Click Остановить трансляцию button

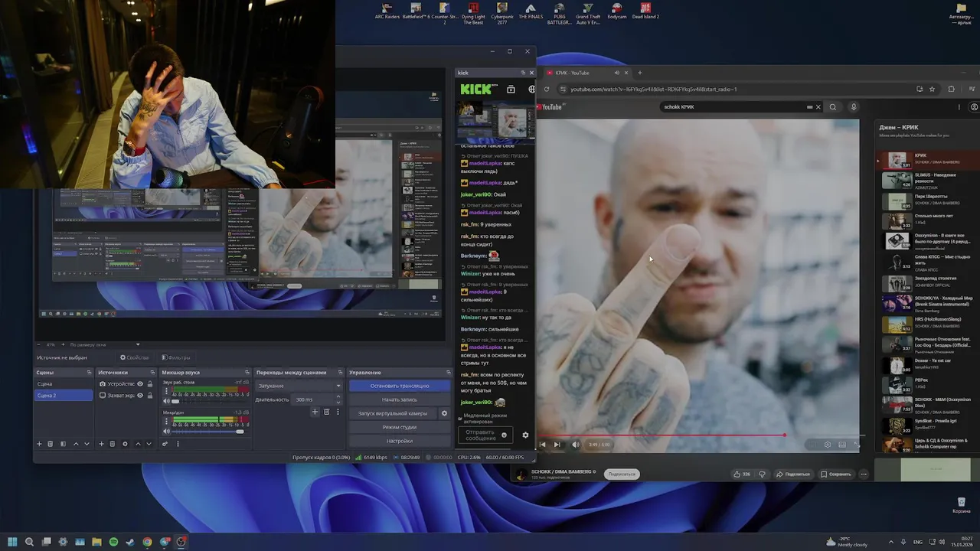400,386
